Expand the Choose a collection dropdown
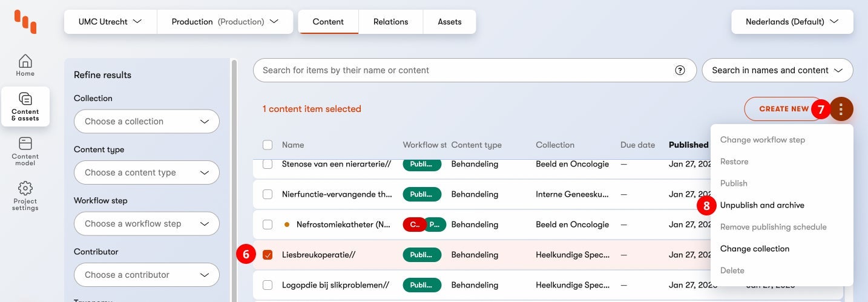 pyautogui.click(x=146, y=122)
